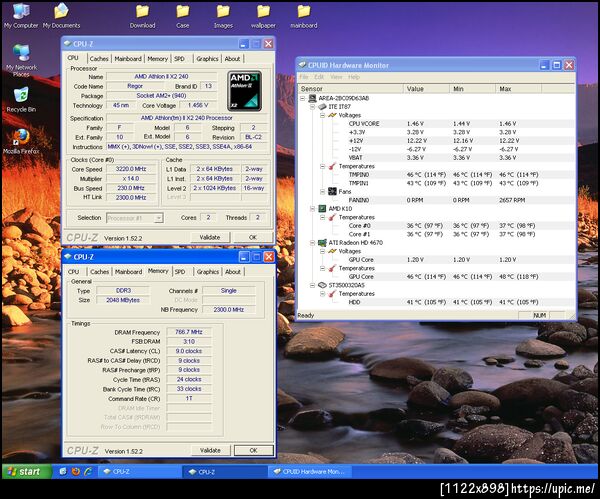600x499 pixels.
Task: Click Hardware Monitor window title icon
Action: (x=302, y=65)
